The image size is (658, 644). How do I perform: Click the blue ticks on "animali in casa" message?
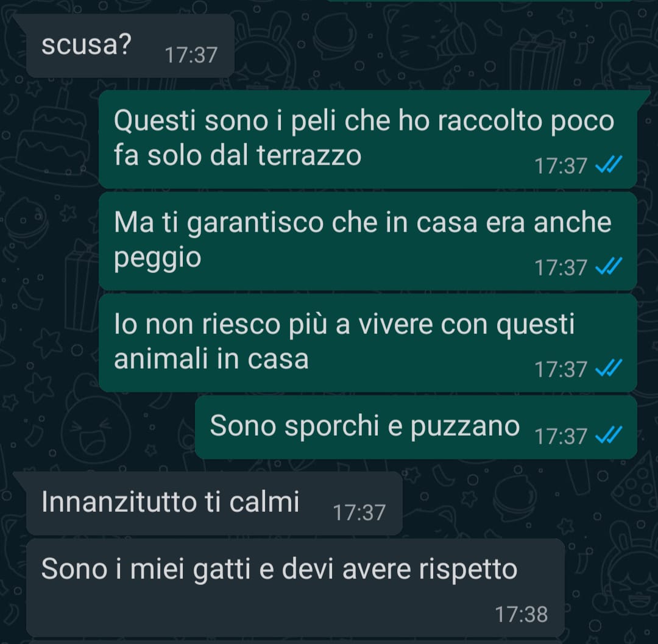coord(609,369)
